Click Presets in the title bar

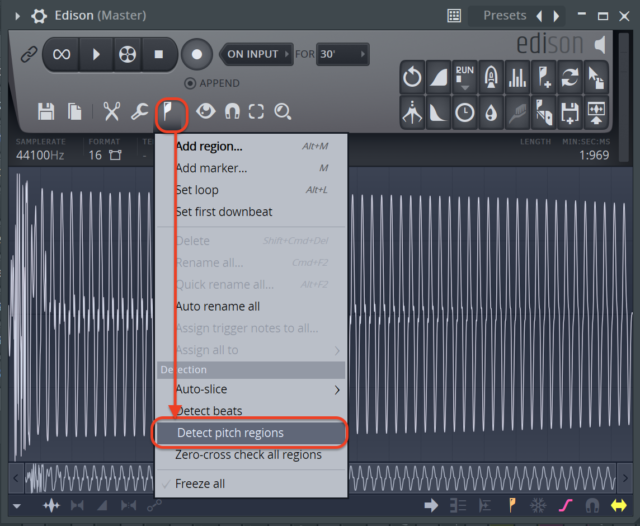pos(504,16)
